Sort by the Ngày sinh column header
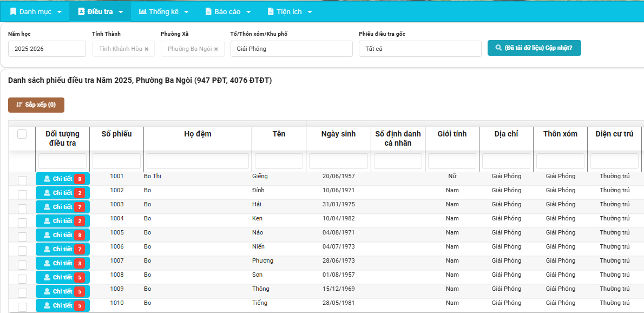The height and width of the screenshot is (313, 644). click(338, 134)
